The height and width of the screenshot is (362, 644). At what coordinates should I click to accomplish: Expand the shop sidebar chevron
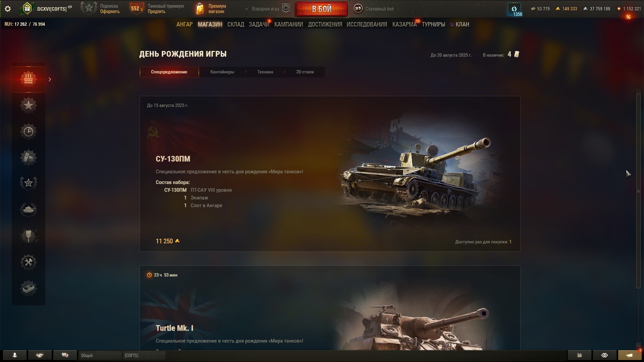click(50, 79)
